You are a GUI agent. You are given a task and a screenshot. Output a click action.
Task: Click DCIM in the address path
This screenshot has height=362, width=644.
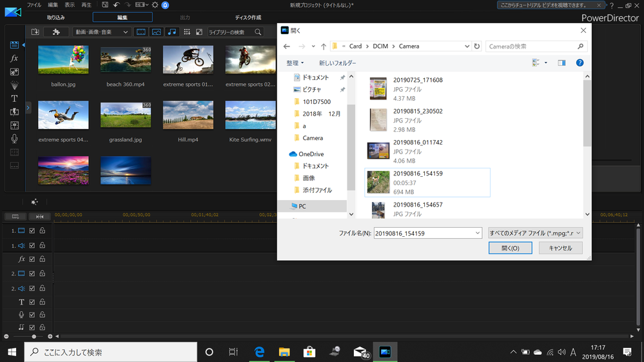[380, 46]
